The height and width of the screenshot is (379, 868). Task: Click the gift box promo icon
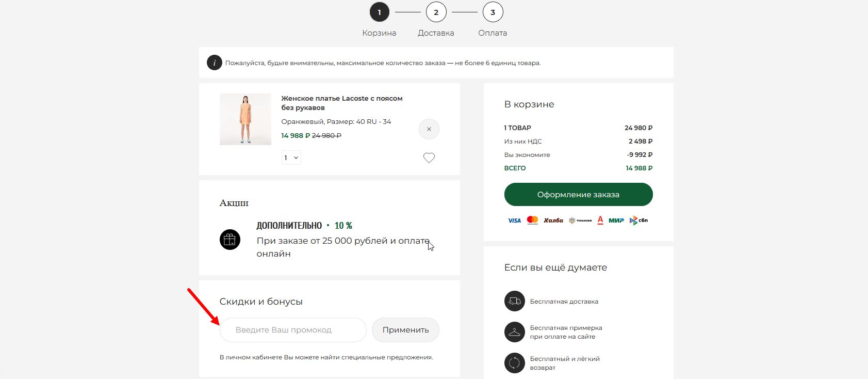click(x=230, y=240)
